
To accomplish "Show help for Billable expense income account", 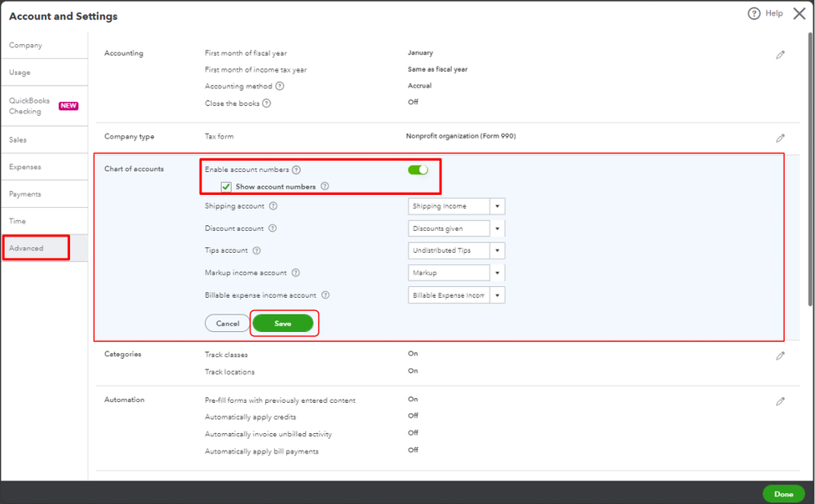I will point(326,295).
